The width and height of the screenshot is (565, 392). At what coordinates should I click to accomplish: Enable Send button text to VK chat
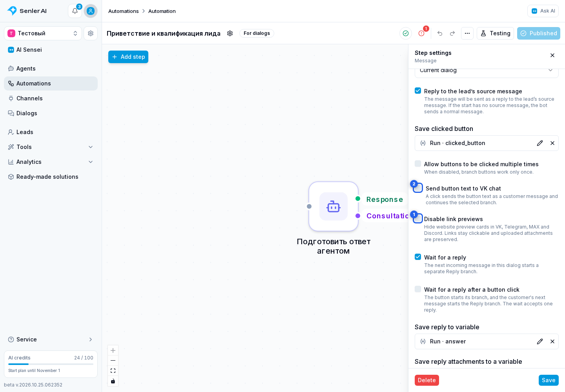418,188
